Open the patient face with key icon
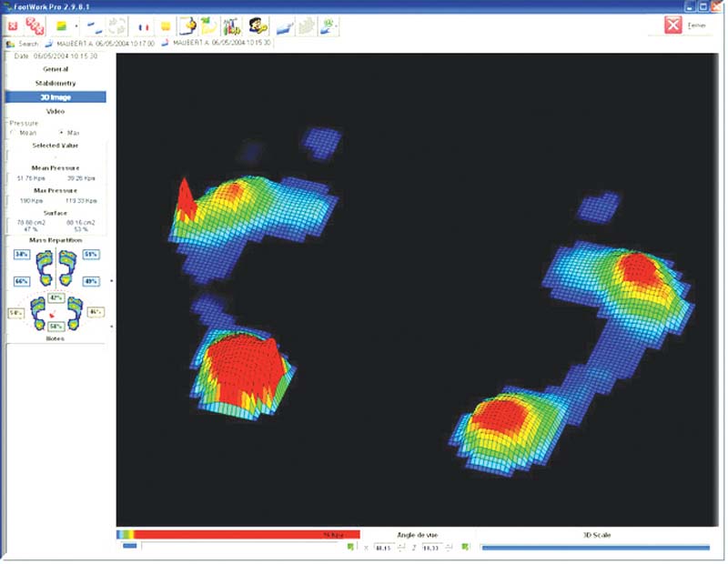 click(258, 26)
